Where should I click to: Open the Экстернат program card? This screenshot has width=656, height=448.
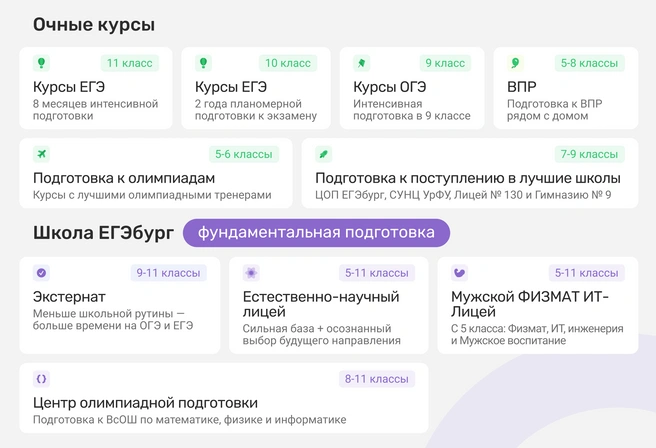pyautogui.click(x=120, y=305)
